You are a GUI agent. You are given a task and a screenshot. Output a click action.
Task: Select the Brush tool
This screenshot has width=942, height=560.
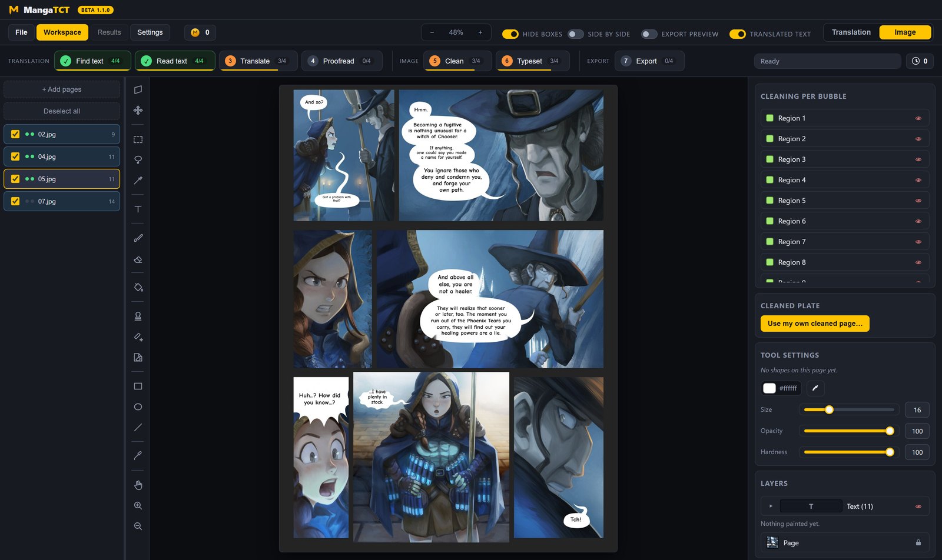(138, 238)
